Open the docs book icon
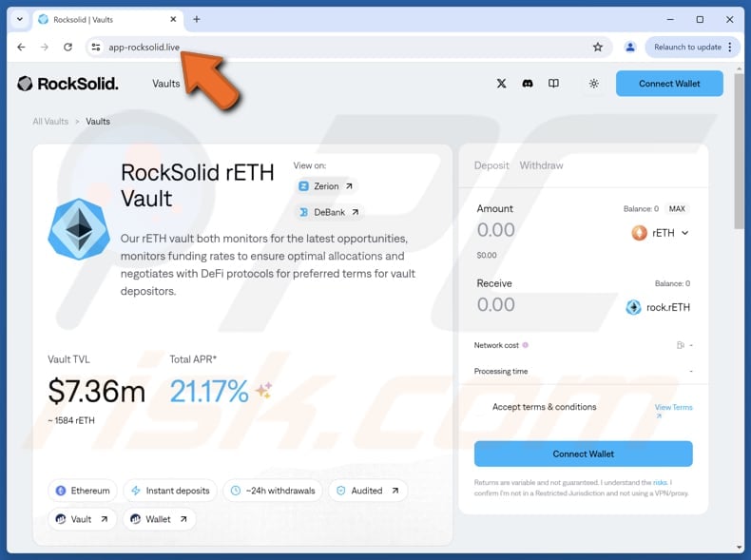The width and height of the screenshot is (751, 560). tap(553, 84)
